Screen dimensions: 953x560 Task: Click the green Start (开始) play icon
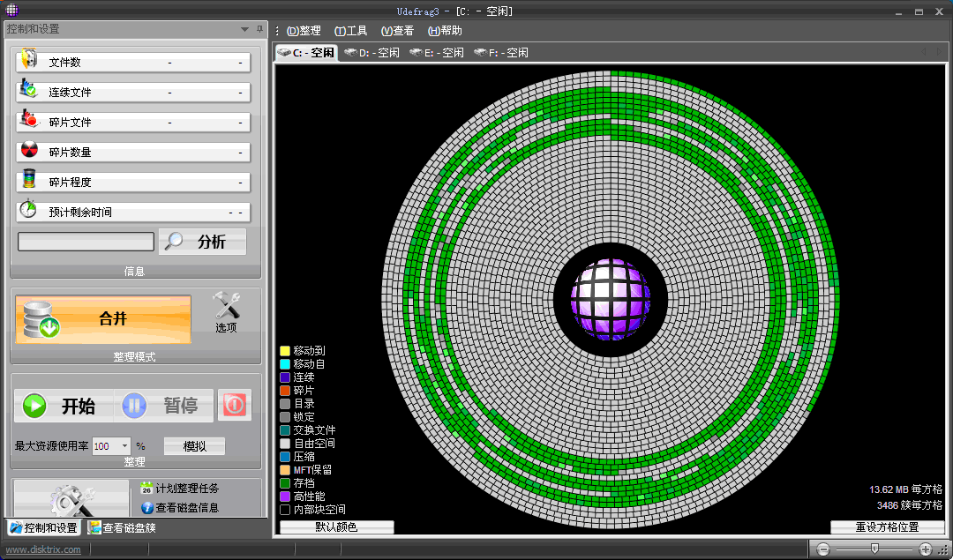[34, 406]
